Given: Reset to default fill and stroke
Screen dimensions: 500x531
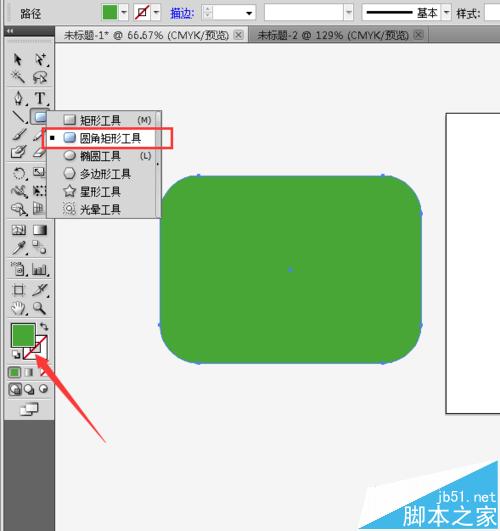Looking at the screenshot, I should (16, 355).
